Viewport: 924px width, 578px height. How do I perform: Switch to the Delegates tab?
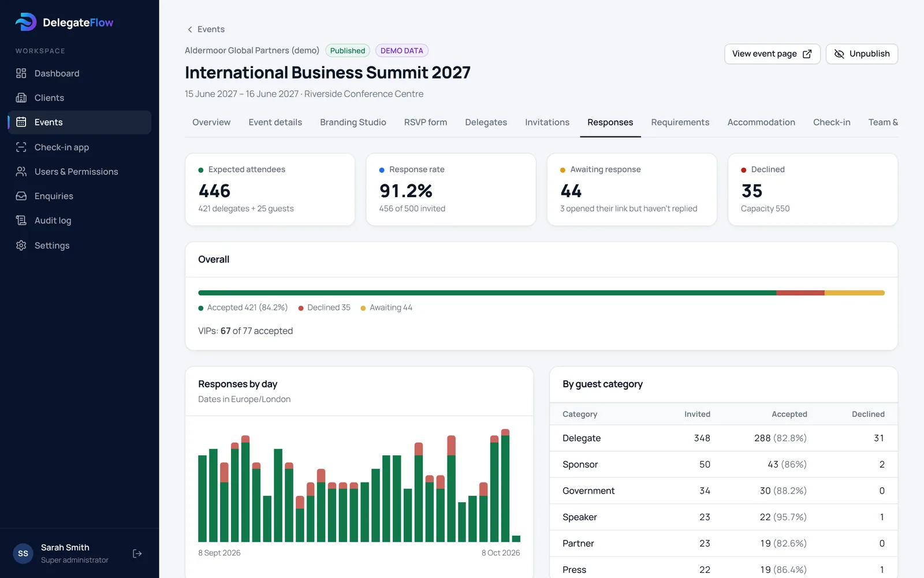[486, 123]
